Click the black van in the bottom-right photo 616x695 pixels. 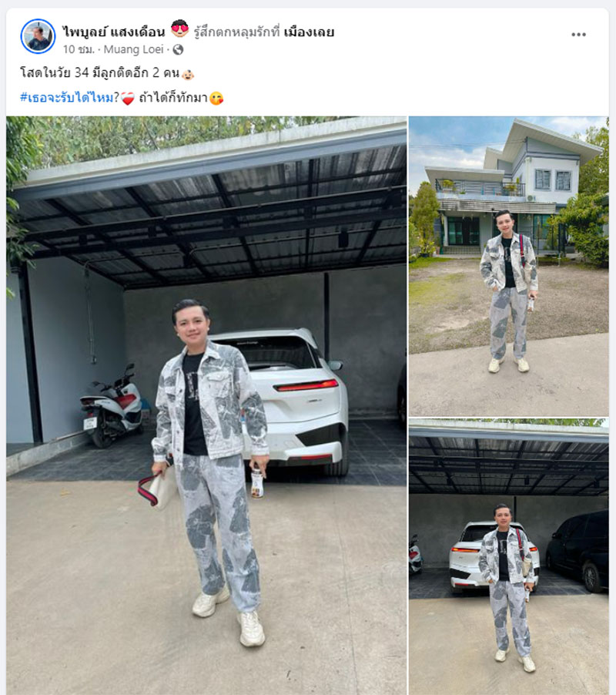pos(577,549)
